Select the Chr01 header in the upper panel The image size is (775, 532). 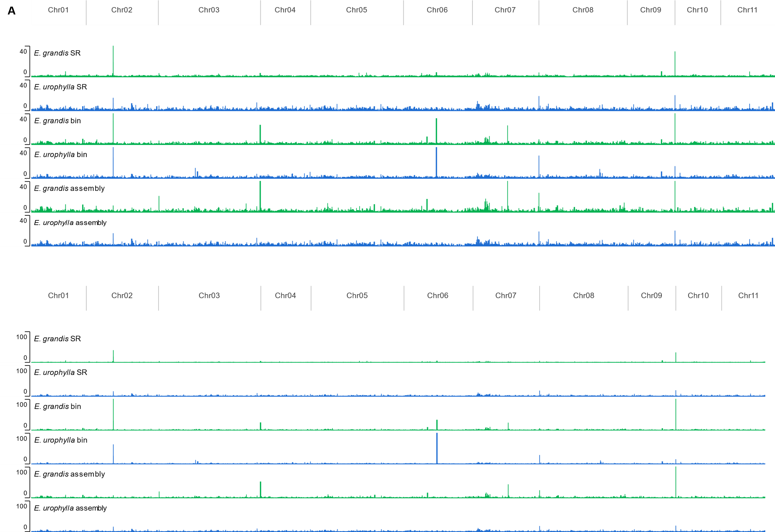58,10
